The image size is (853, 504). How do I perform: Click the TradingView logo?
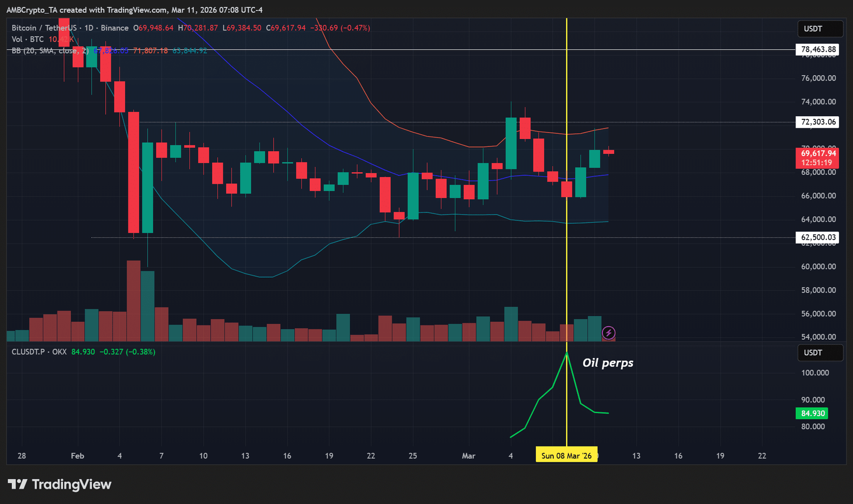[x=59, y=484]
